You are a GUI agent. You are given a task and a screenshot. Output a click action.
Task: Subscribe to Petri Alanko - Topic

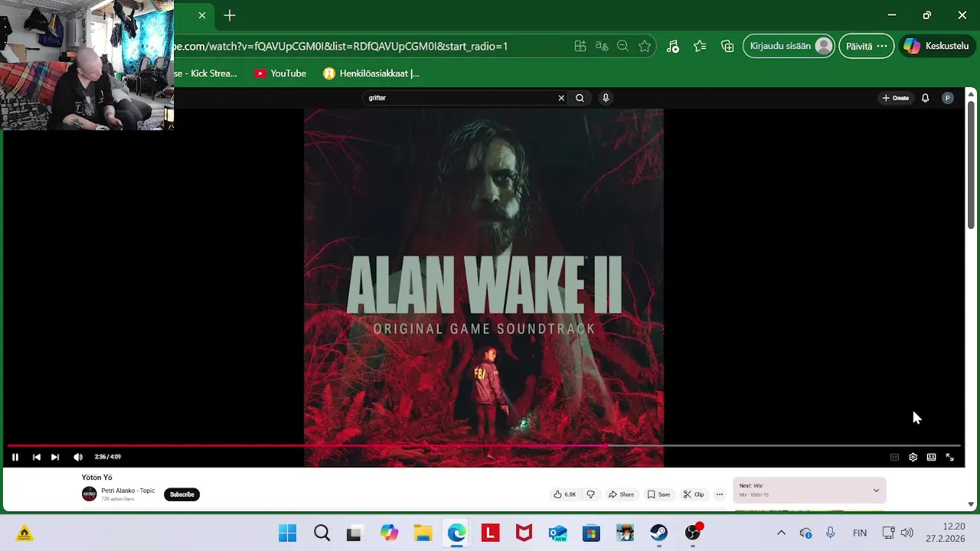click(x=181, y=494)
